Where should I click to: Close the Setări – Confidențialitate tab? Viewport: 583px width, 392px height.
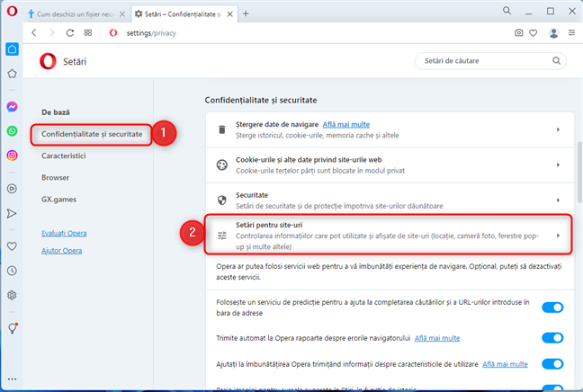pos(230,14)
